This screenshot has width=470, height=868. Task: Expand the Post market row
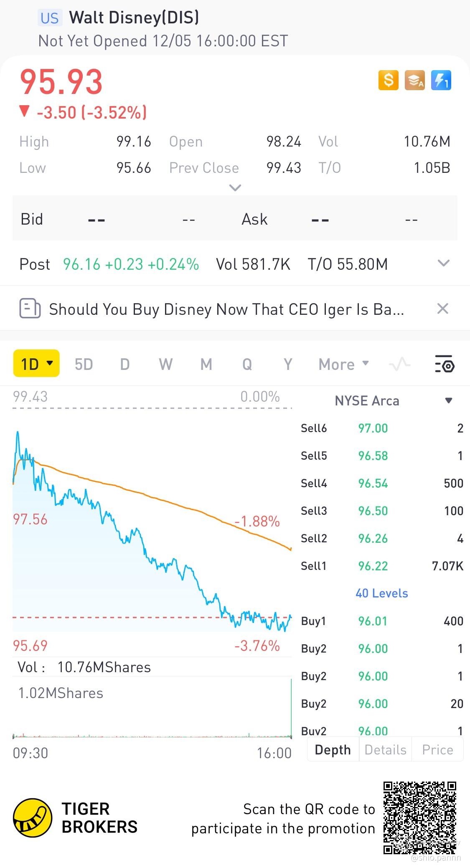pos(443,263)
